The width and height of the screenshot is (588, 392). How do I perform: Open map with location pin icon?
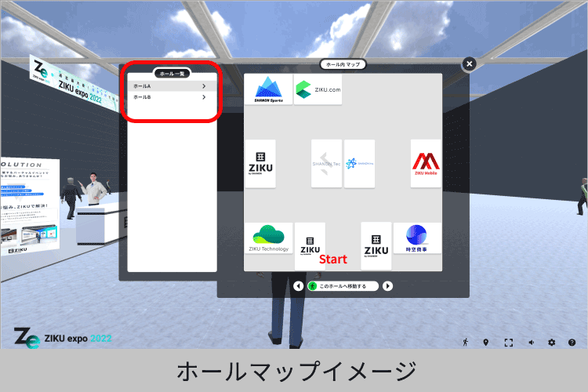click(486, 342)
